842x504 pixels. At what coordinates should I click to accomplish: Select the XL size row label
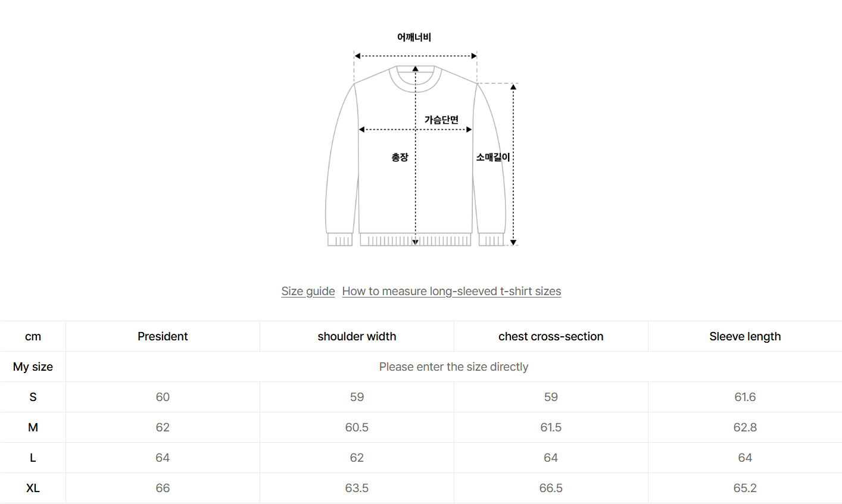33,488
